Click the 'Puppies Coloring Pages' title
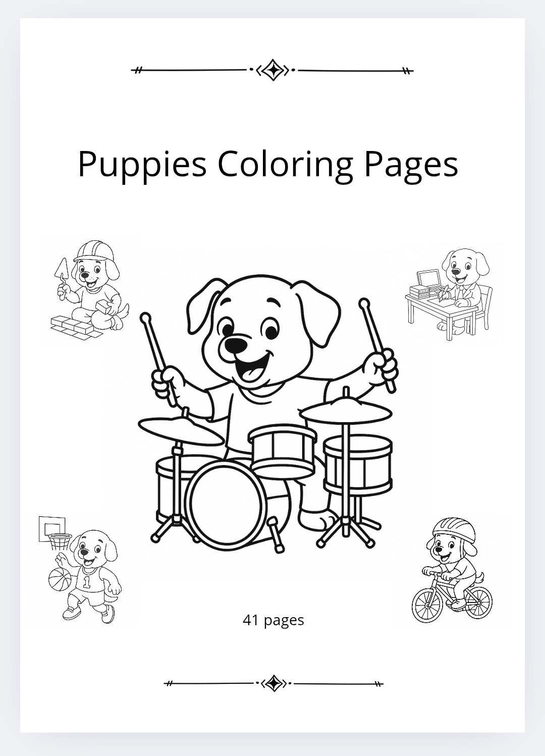The width and height of the screenshot is (545, 756). [x=268, y=164]
